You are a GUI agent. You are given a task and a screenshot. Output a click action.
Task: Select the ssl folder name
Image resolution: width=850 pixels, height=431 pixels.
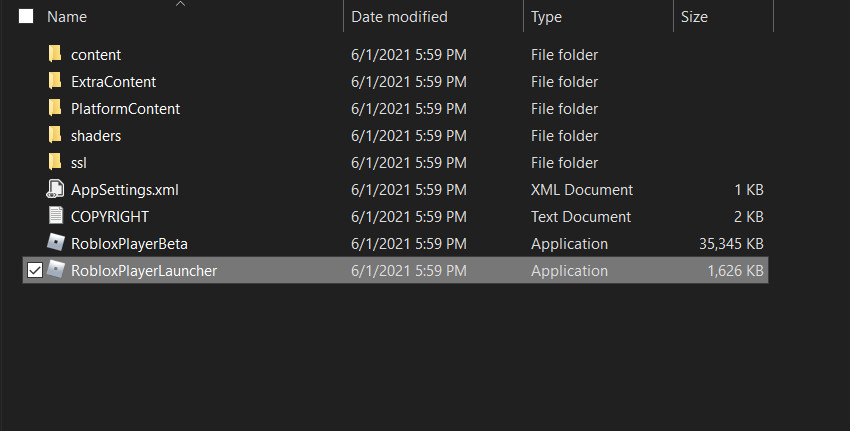point(81,162)
